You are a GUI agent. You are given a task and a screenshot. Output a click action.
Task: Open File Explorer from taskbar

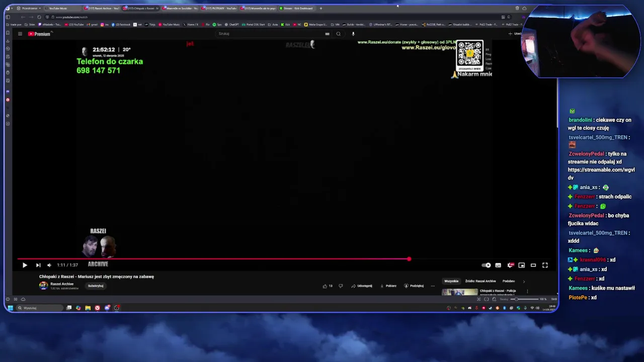click(88, 308)
